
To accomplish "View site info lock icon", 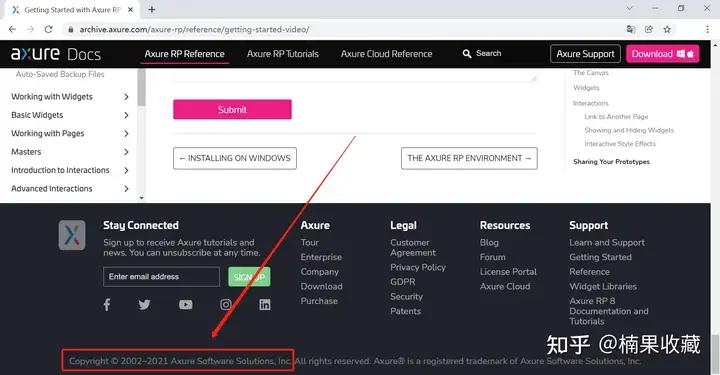I will coord(70,29).
